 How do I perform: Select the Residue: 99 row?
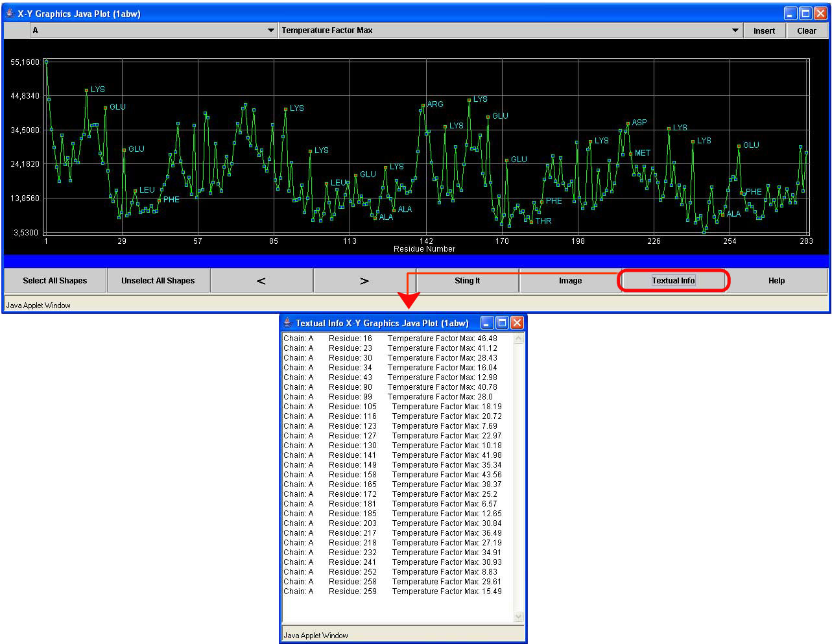tap(388, 397)
